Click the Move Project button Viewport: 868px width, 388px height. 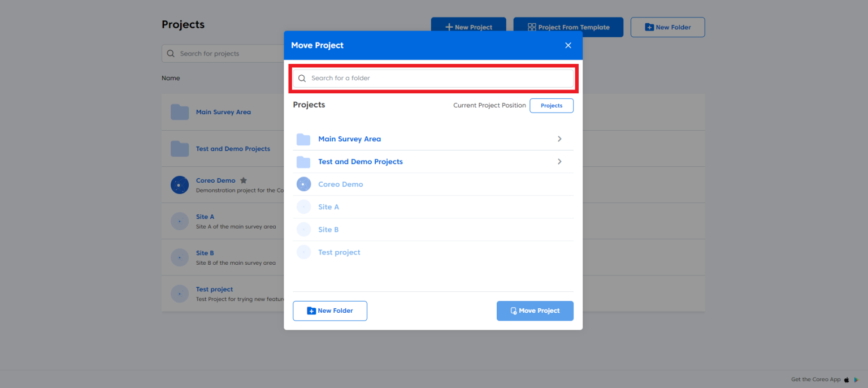[x=535, y=311]
